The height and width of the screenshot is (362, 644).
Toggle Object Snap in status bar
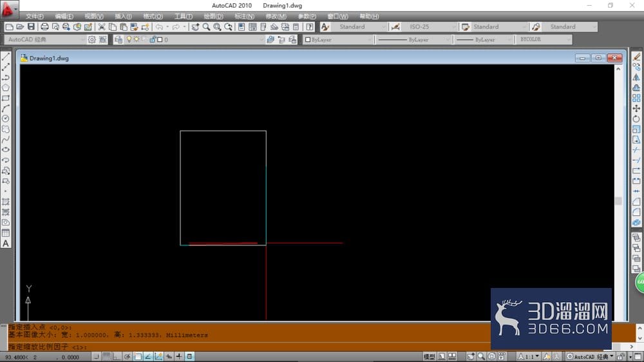[138, 356]
